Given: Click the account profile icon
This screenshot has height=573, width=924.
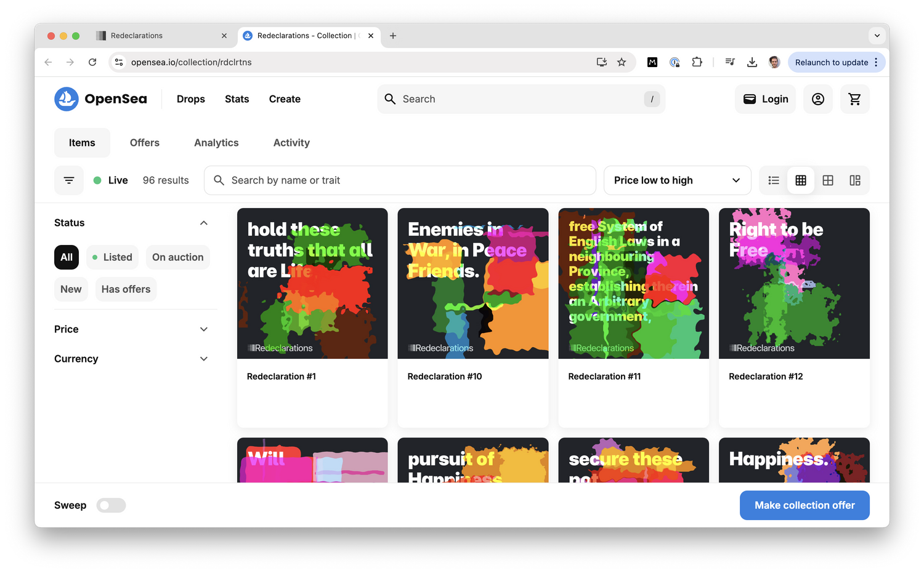Looking at the screenshot, I should [817, 99].
